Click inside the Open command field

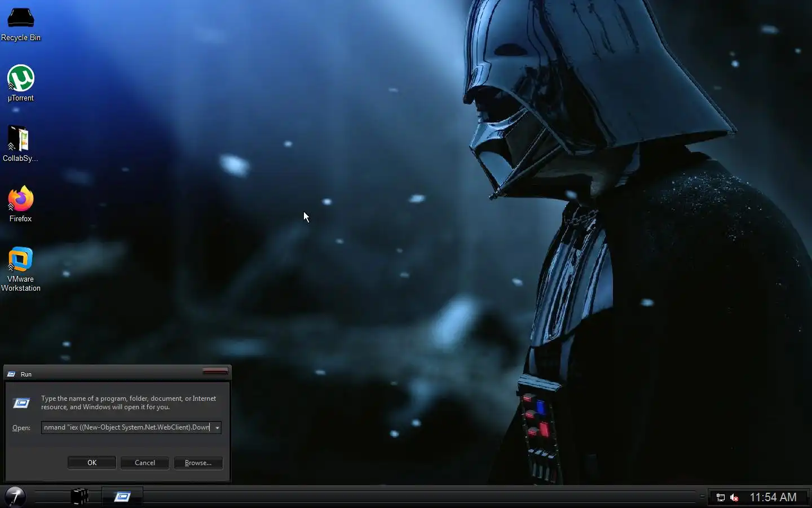point(127,427)
